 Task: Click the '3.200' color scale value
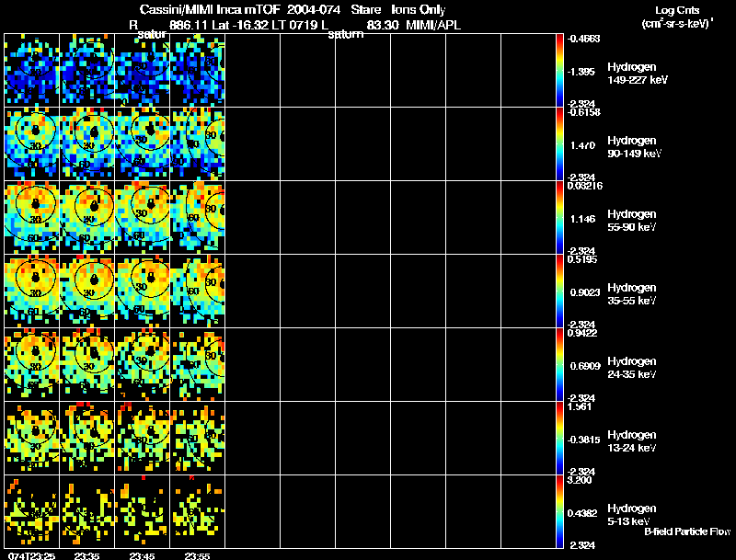(x=580, y=480)
